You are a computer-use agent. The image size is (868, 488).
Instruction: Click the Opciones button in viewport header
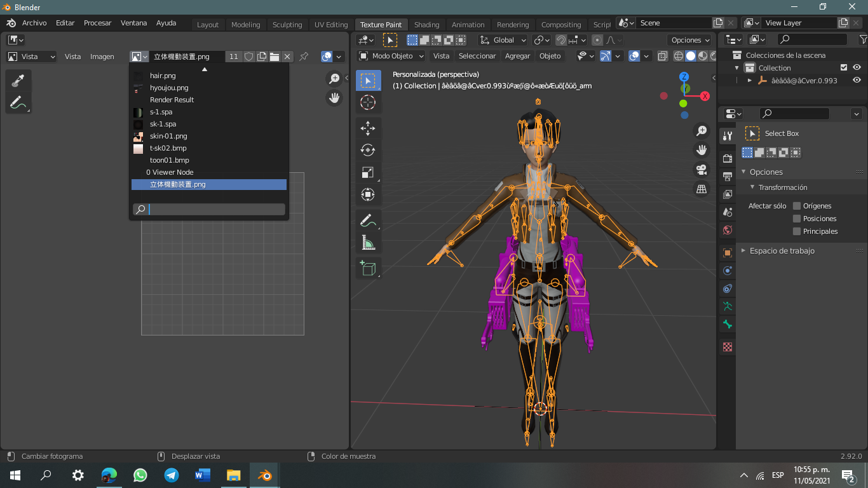691,40
